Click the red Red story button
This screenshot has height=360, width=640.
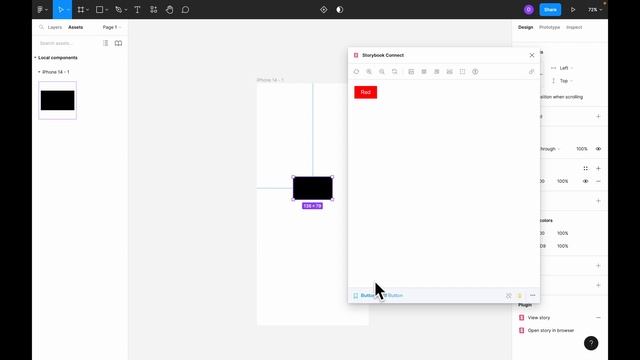366,92
